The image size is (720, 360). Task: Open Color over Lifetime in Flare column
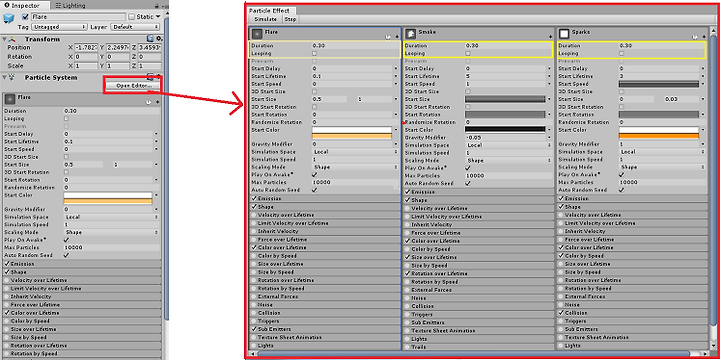coord(325,248)
